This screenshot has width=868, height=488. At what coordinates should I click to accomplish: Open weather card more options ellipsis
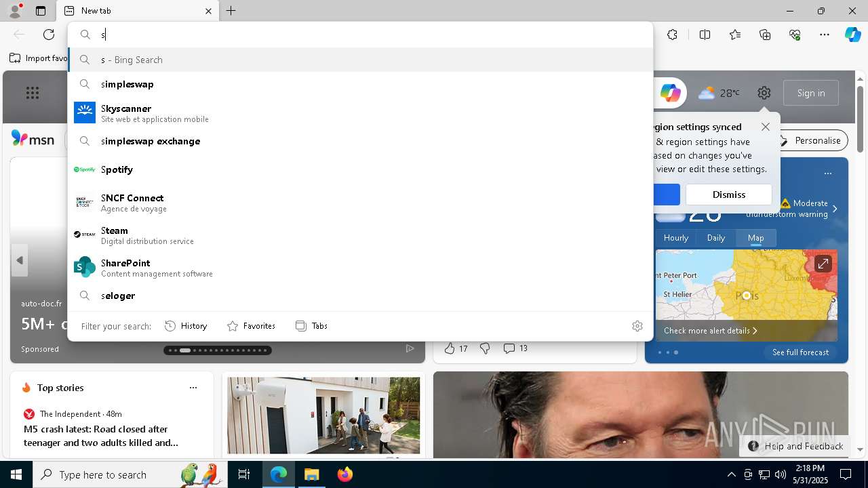pos(828,174)
